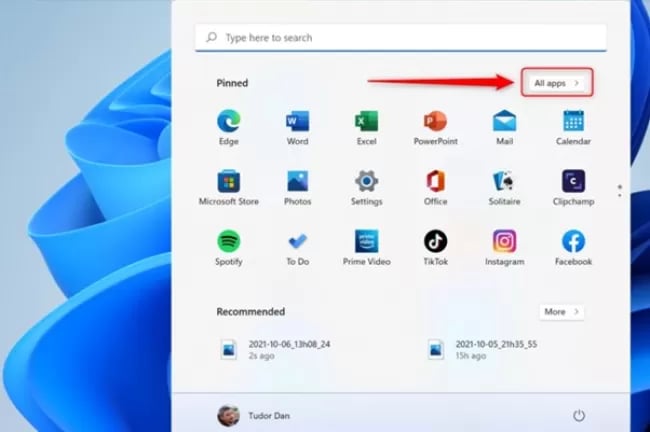Image resolution: width=650 pixels, height=432 pixels.
Task: Open recommended file 2021-10-06_13h08_24
Action: [x=275, y=349]
